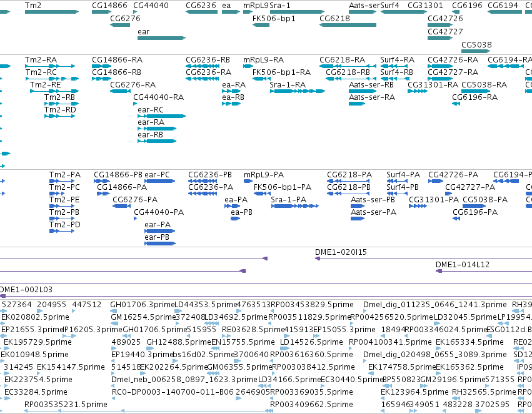The height and width of the screenshot is (414, 532).
Task: Select the Aats-ser-PB protein feature
Action: [x=358, y=206]
